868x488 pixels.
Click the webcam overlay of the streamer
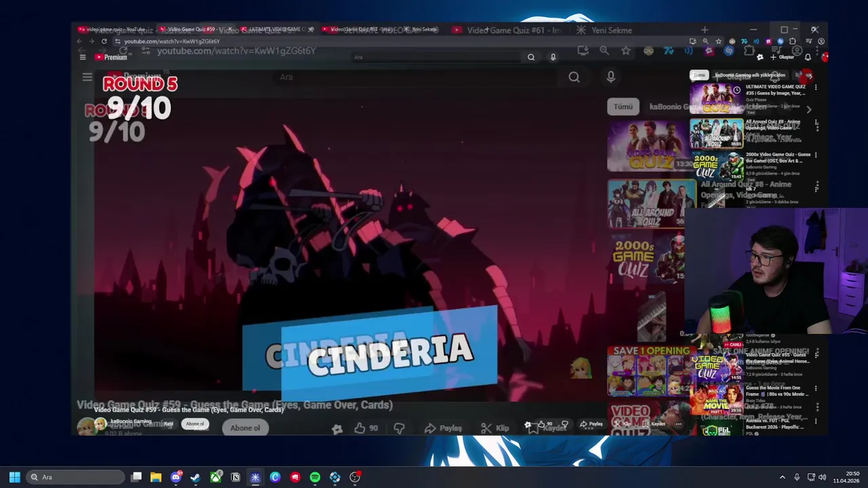(x=776, y=271)
